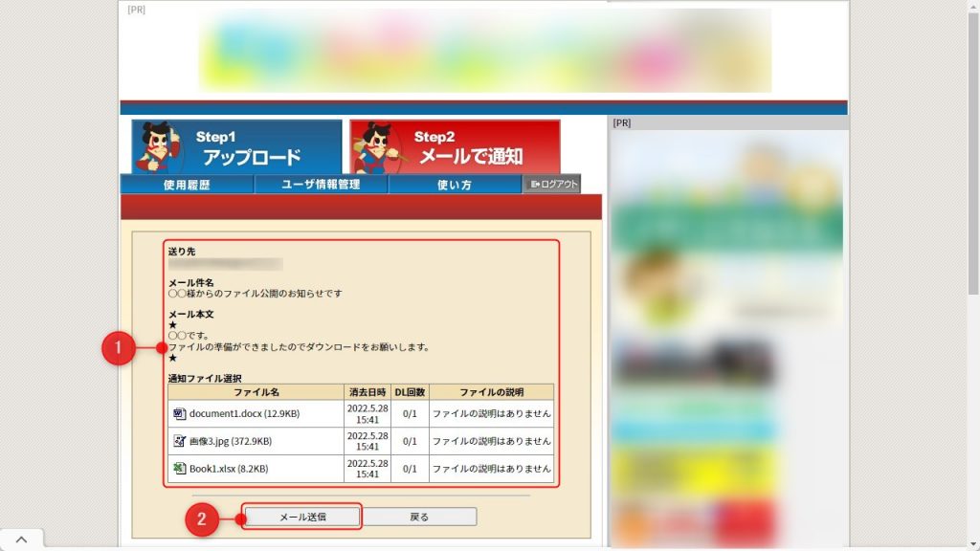Click the 消去日時 column header
This screenshot has width=980, height=551.
367,392
